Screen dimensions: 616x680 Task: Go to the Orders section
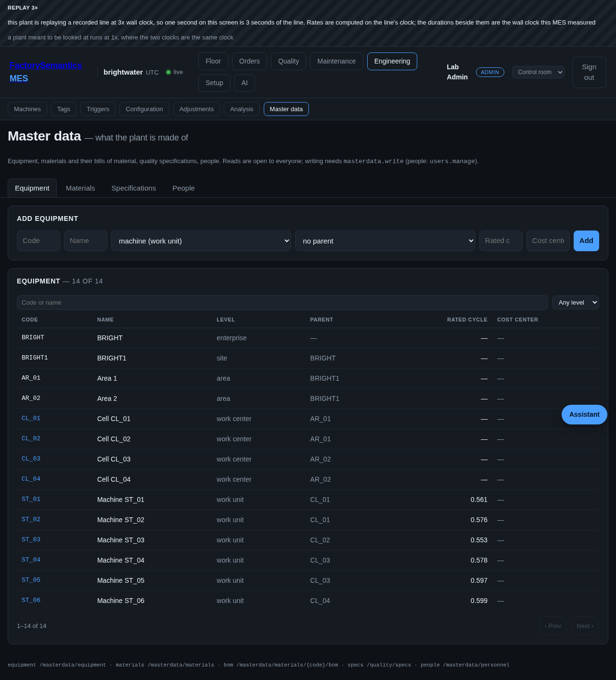pos(249,61)
